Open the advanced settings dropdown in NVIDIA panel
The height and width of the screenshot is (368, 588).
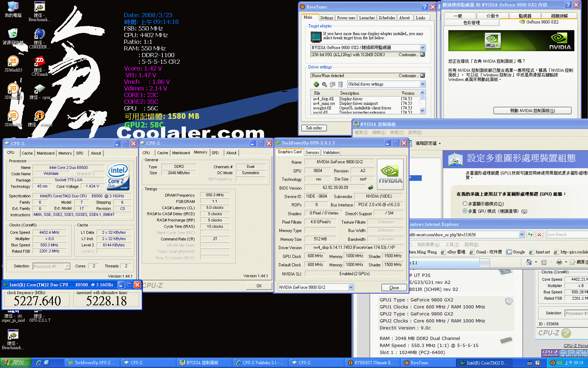point(428,143)
